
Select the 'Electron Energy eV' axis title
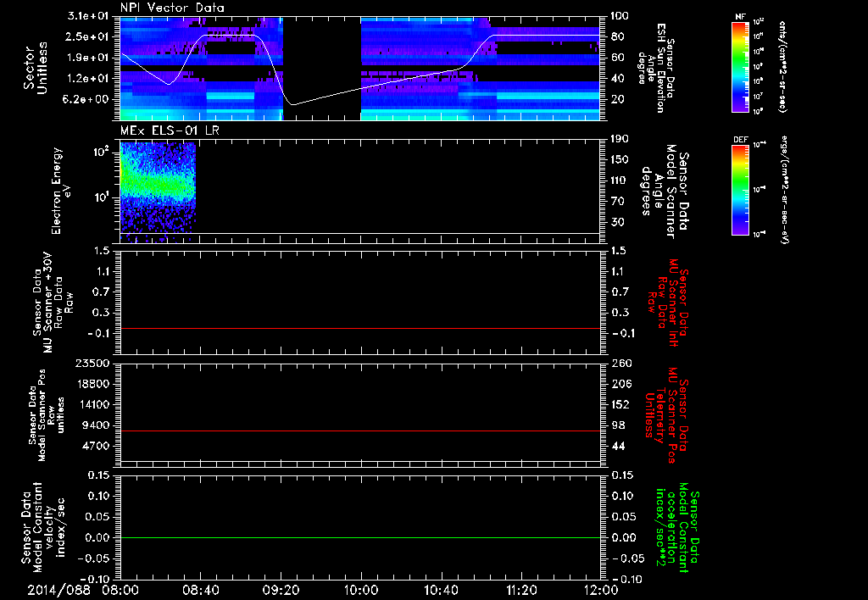click(x=60, y=191)
